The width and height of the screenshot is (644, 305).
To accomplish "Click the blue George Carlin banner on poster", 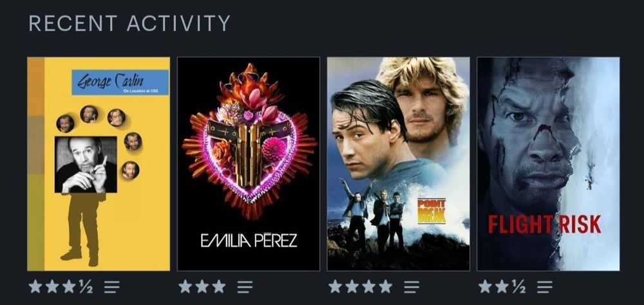I will pyautogui.click(x=120, y=82).
